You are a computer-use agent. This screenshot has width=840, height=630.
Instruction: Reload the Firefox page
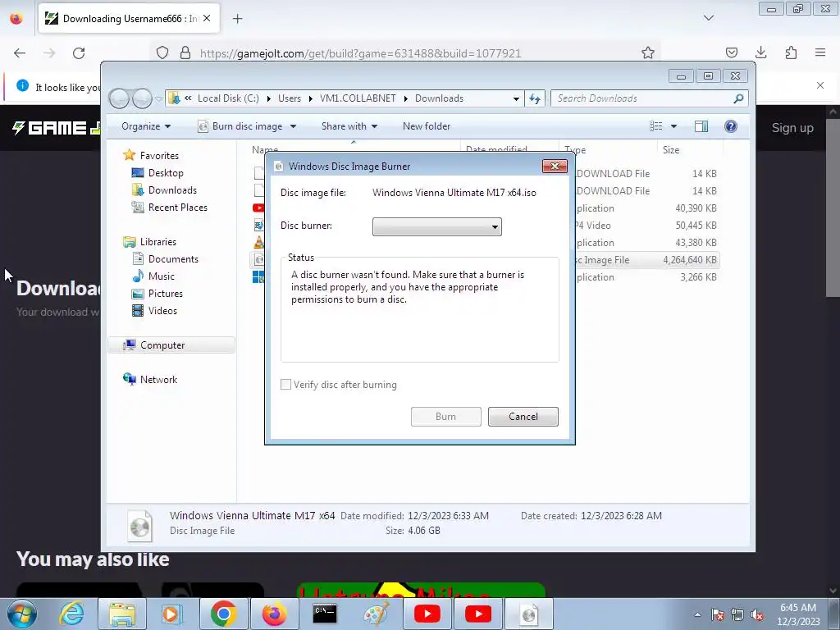(79, 53)
